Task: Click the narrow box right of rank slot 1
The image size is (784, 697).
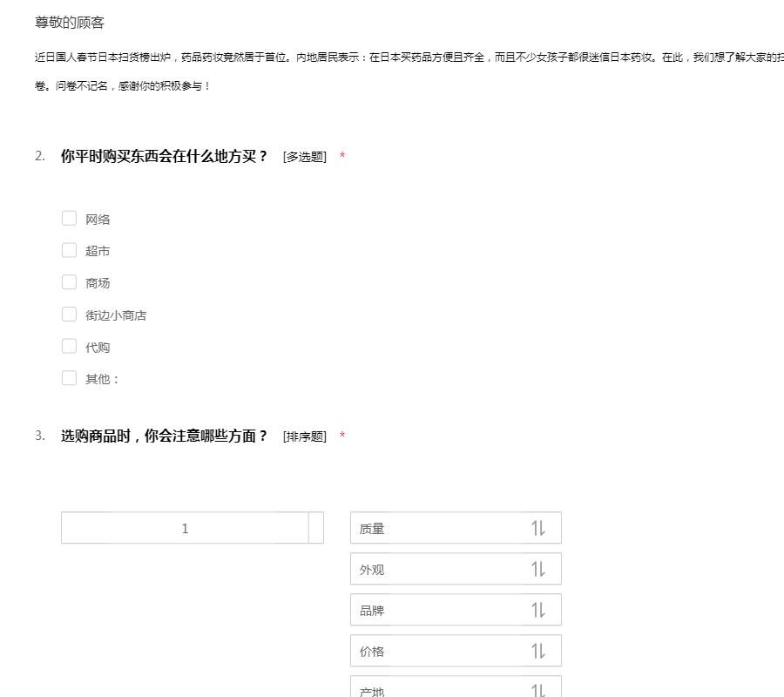Action: pos(316,528)
